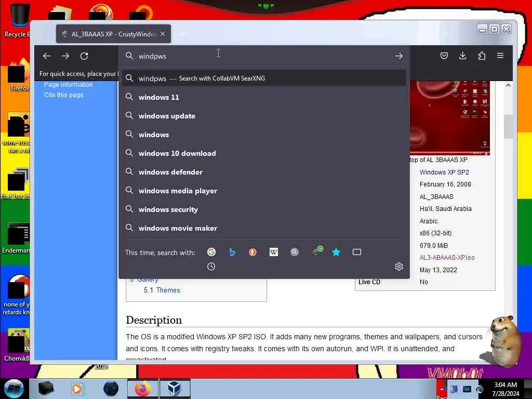Go forward with the forward arrow
Viewport: 532px width, 399px height.
[x=65, y=56]
